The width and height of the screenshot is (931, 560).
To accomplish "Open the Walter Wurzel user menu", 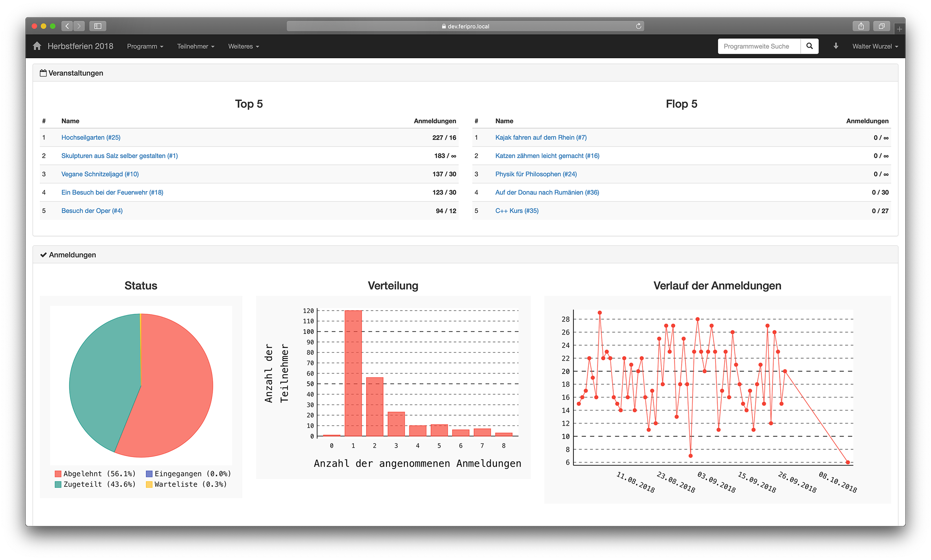I will [x=875, y=46].
